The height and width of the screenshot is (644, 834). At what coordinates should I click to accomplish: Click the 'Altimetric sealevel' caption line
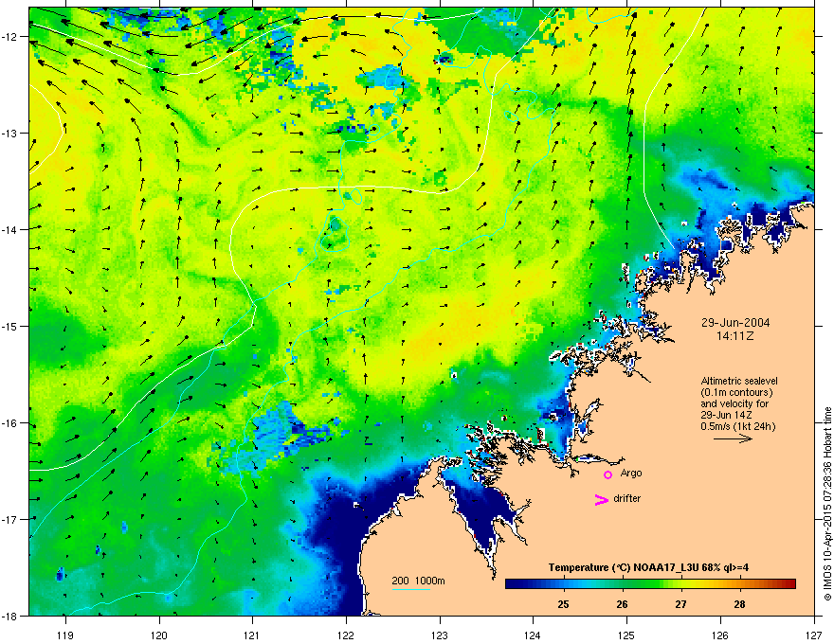pyautogui.click(x=739, y=381)
